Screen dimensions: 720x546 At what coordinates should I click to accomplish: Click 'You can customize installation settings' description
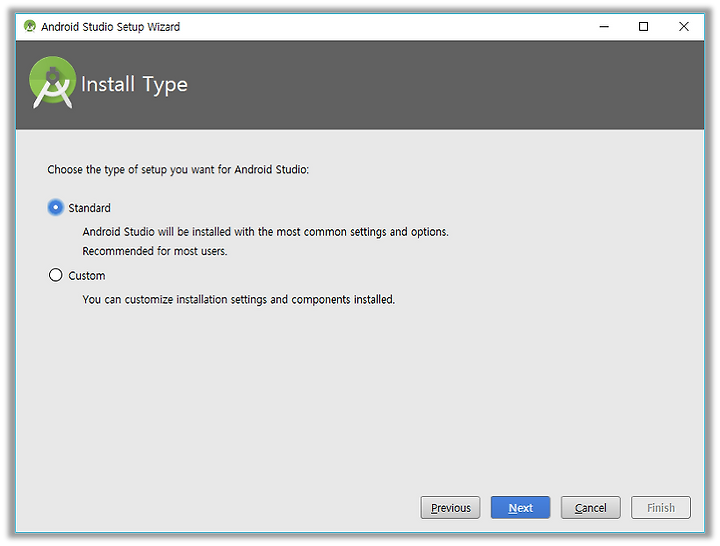(238, 299)
